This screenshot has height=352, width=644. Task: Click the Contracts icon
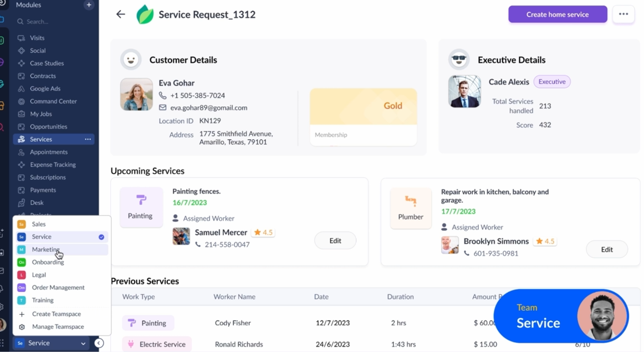pos(21,76)
